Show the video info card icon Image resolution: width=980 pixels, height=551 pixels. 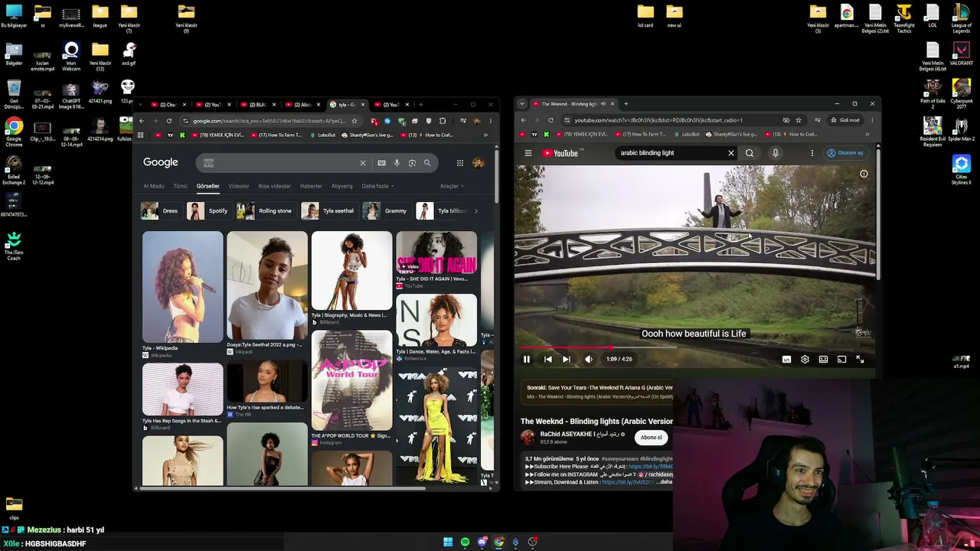pos(864,174)
